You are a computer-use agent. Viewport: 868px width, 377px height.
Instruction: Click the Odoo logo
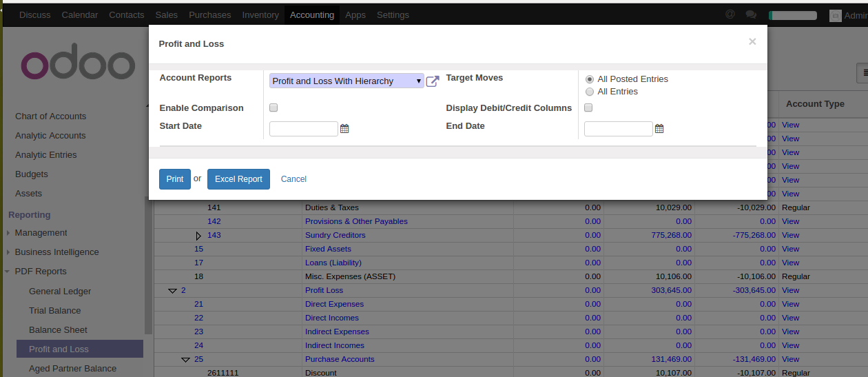tap(78, 65)
